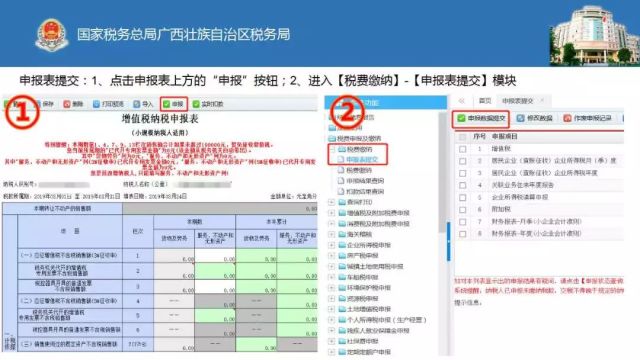Image resolution: width=640 pixels, height=360 pixels.
Task: Click the 税费申报及缴纳 folder icon
Action: click(332, 138)
